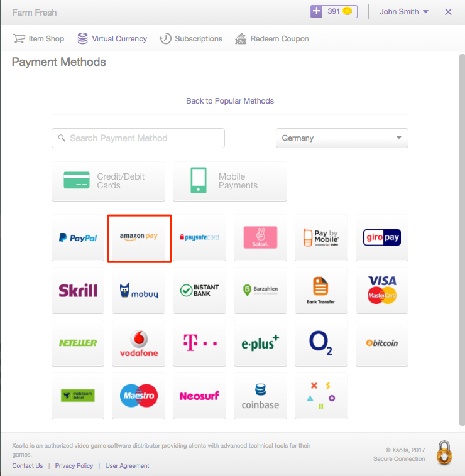Choose the pink T-Mobile Telekom tile
The width and height of the screenshot is (465, 476).
coord(200,343)
